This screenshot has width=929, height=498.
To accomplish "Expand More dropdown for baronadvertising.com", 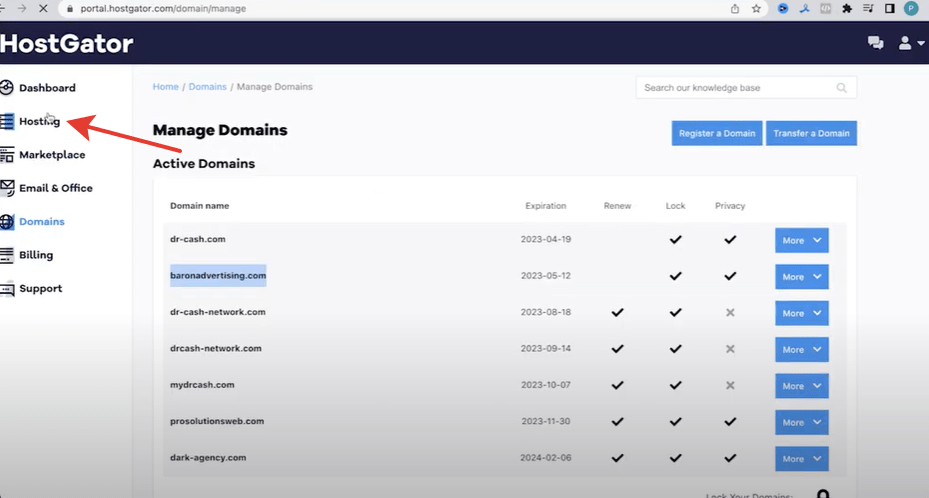I will [x=802, y=277].
